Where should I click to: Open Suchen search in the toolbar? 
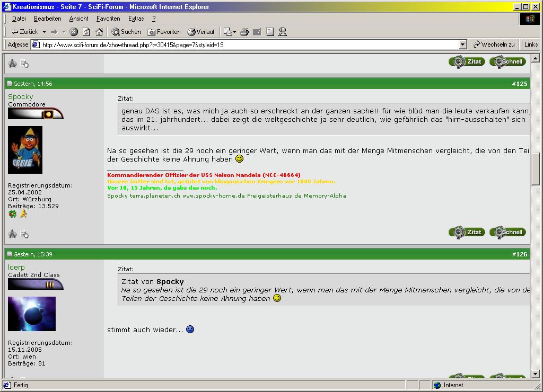point(126,32)
